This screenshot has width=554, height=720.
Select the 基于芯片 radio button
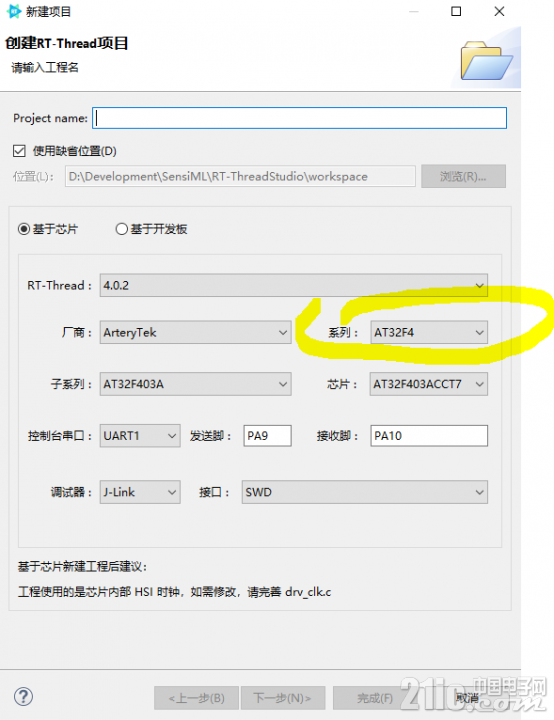[24, 229]
